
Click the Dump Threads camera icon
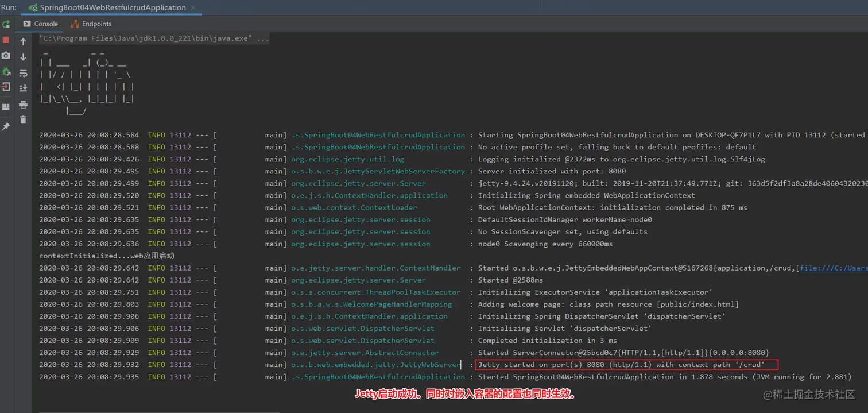[6, 56]
